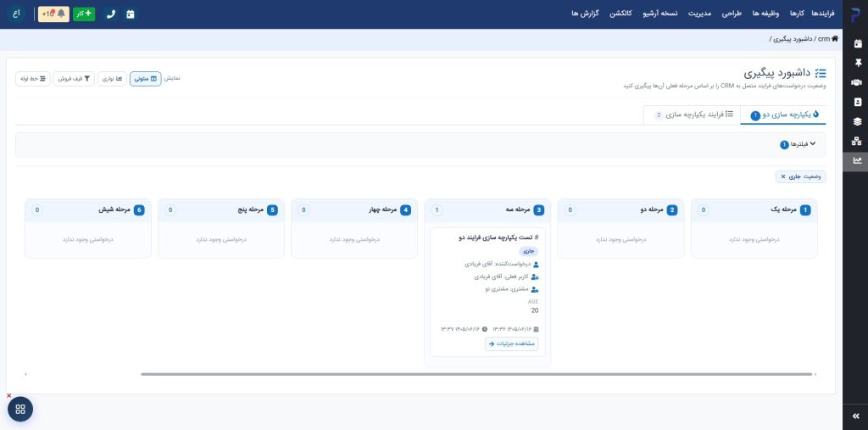Click the AGE value 20 on card

535,311
